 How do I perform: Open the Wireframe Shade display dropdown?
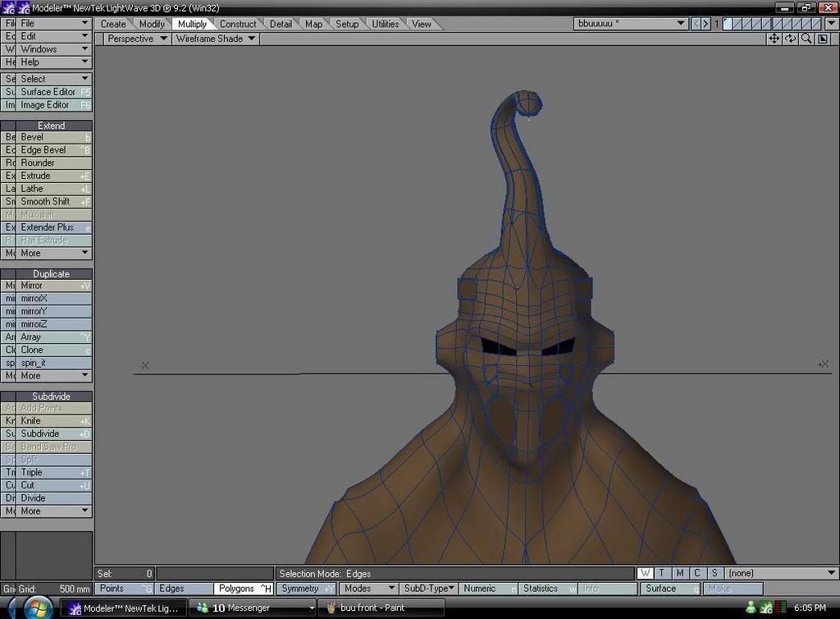tap(216, 39)
